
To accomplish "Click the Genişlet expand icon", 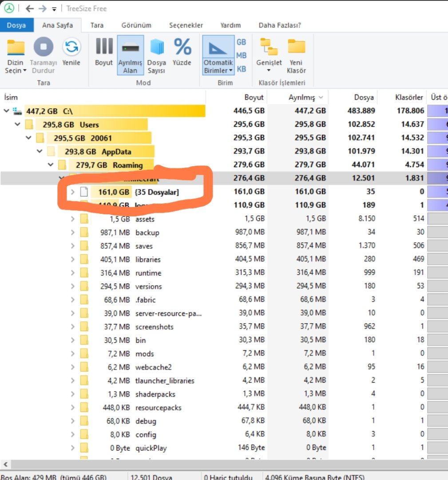I will coord(269,47).
